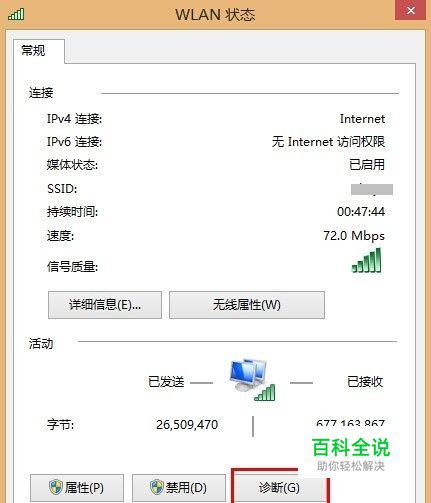The height and width of the screenshot is (503, 431).
Task: Click the WLAN 状态 title bar text
Action: tap(215, 15)
